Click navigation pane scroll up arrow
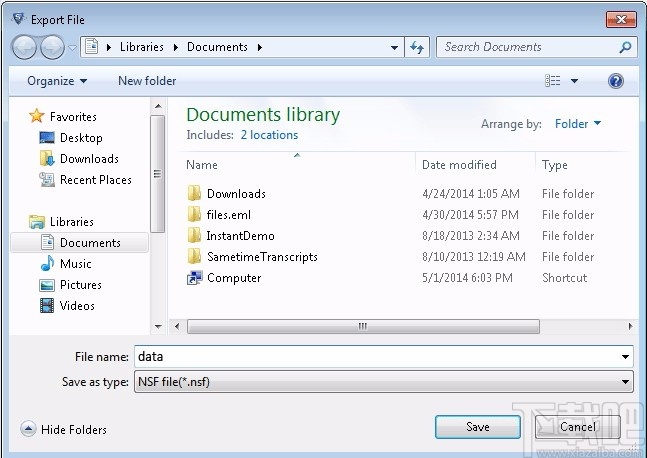Image resolution: width=647 pixels, height=458 pixels. pos(158,106)
